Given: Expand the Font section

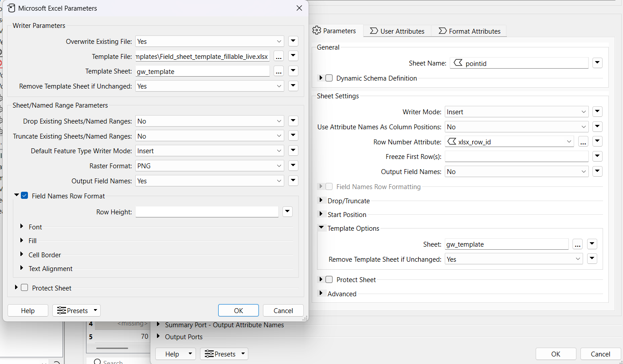Looking at the screenshot, I should (x=21, y=227).
